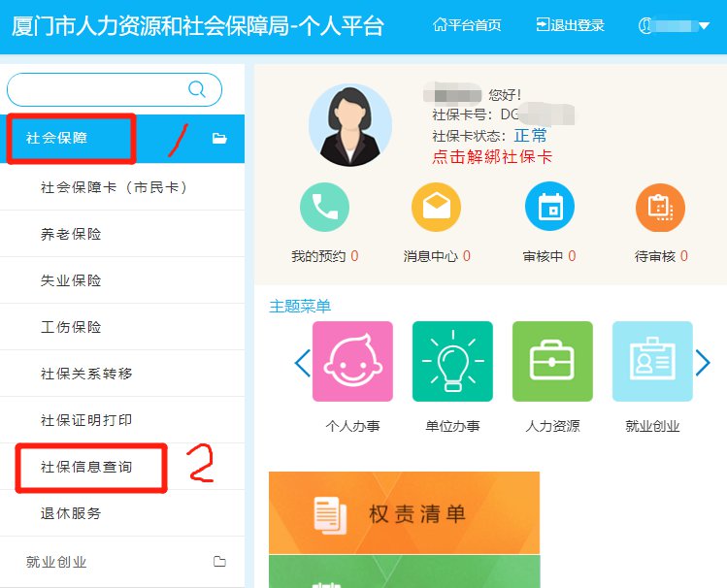Click document icon on 权责清单 banner

330,515
